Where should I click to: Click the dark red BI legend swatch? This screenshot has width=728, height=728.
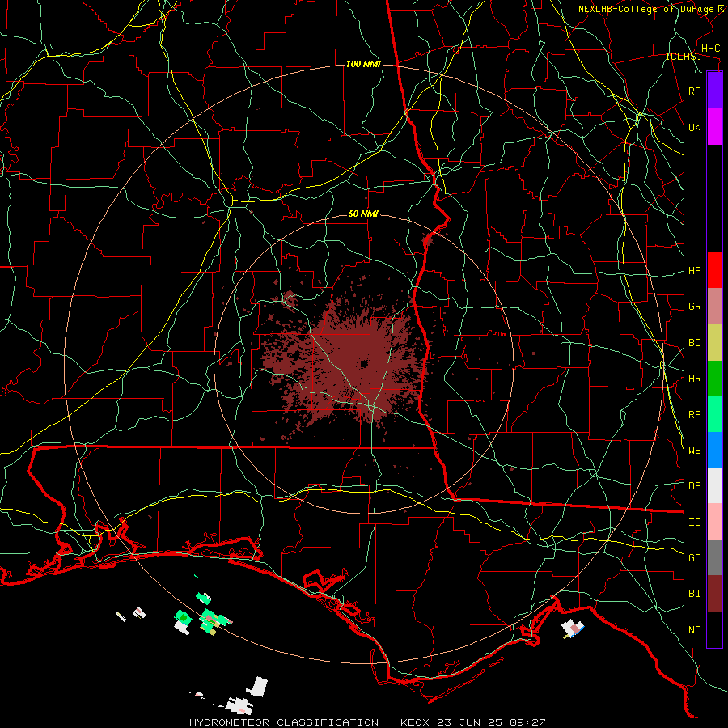coord(714,594)
